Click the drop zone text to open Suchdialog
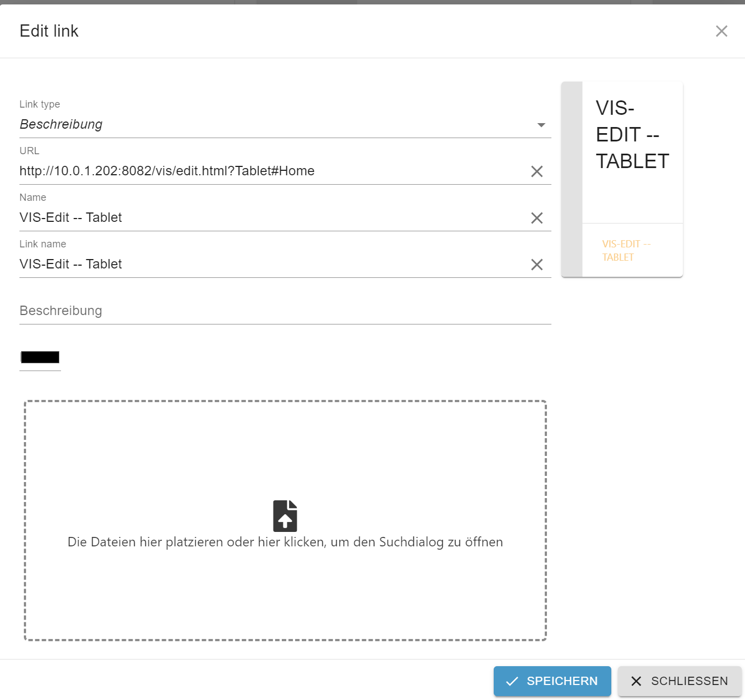 (x=285, y=542)
